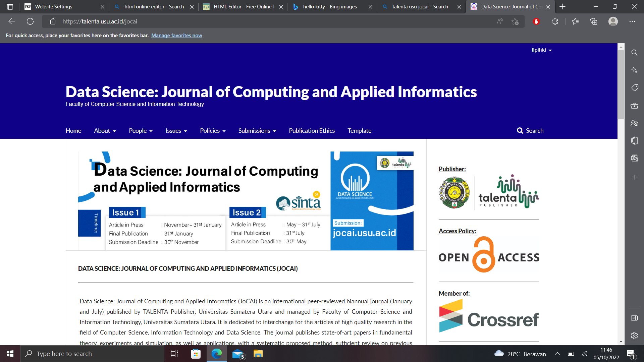Open Task View on the taskbar
This screenshot has width=644, height=362.
174,354
